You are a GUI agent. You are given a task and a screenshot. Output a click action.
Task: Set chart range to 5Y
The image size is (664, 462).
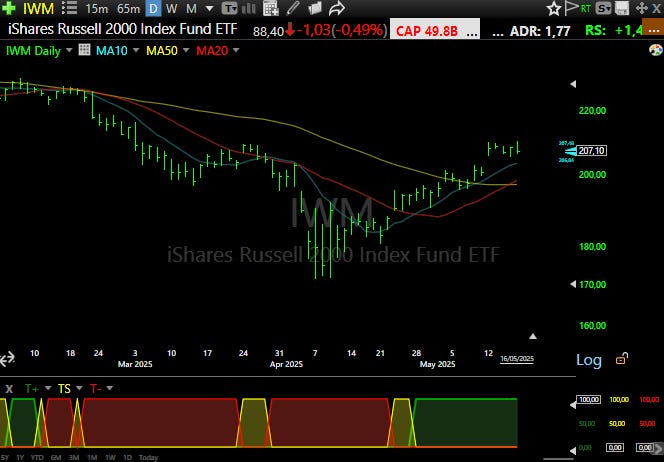pos(5,457)
